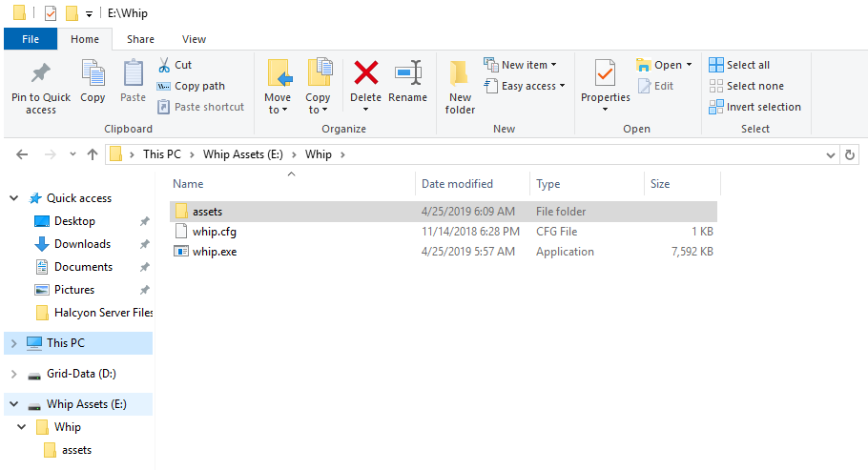Expand the Grid-Data (D:) drive node
868x470 pixels.
coord(14,375)
